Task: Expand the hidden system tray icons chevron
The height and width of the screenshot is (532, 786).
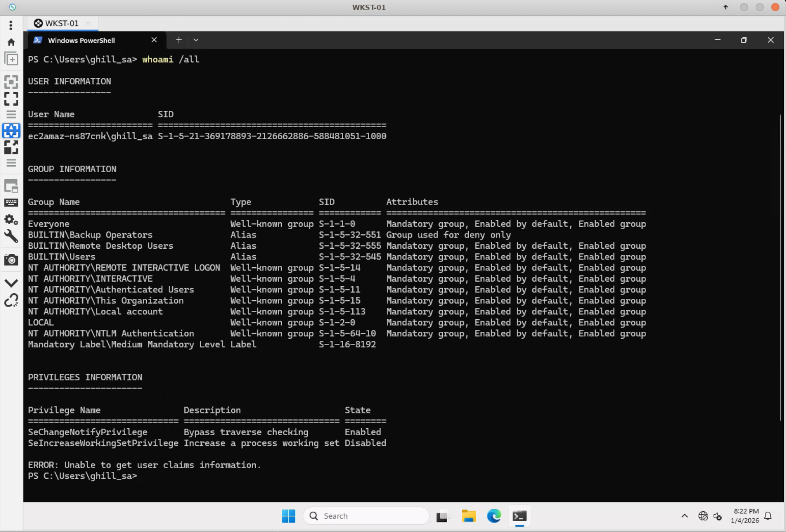Action: click(x=684, y=516)
